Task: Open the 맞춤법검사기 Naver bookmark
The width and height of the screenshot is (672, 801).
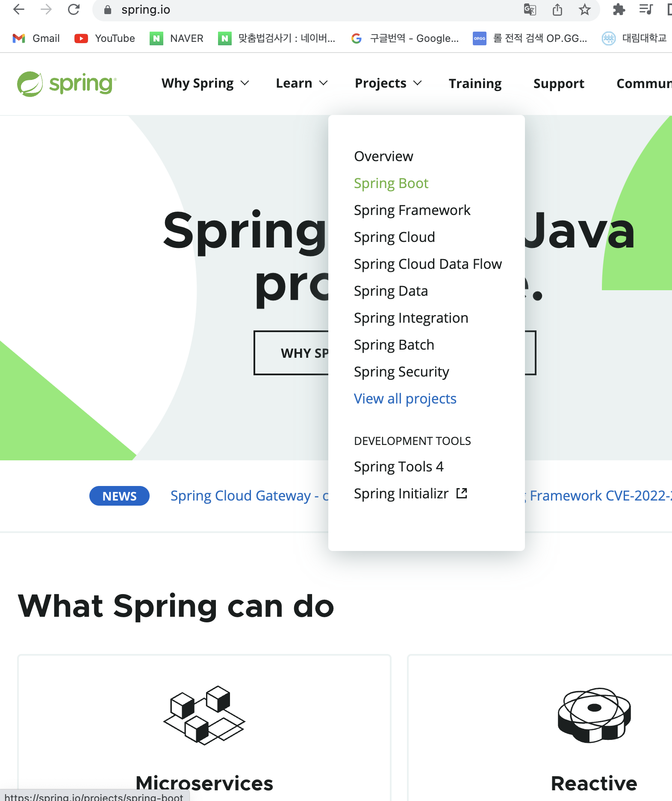Action: coord(277,38)
